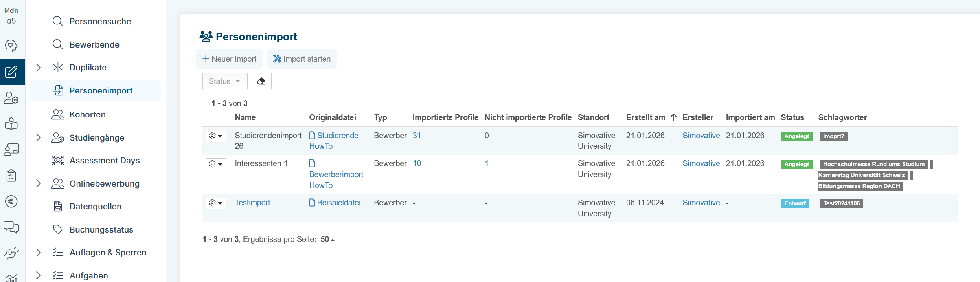The image size is (980, 282).
Task: Open gear actions menu for Testimport row
Action: point(215,203)
